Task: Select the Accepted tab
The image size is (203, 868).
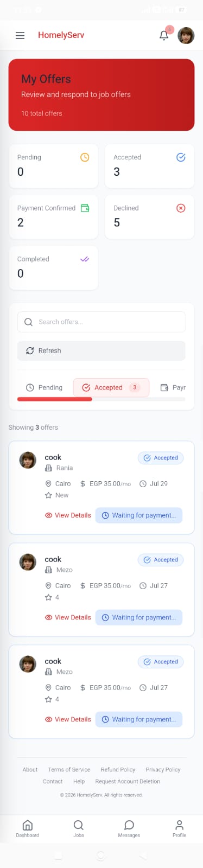Action: pyautogui.click(x=111, y=387)
